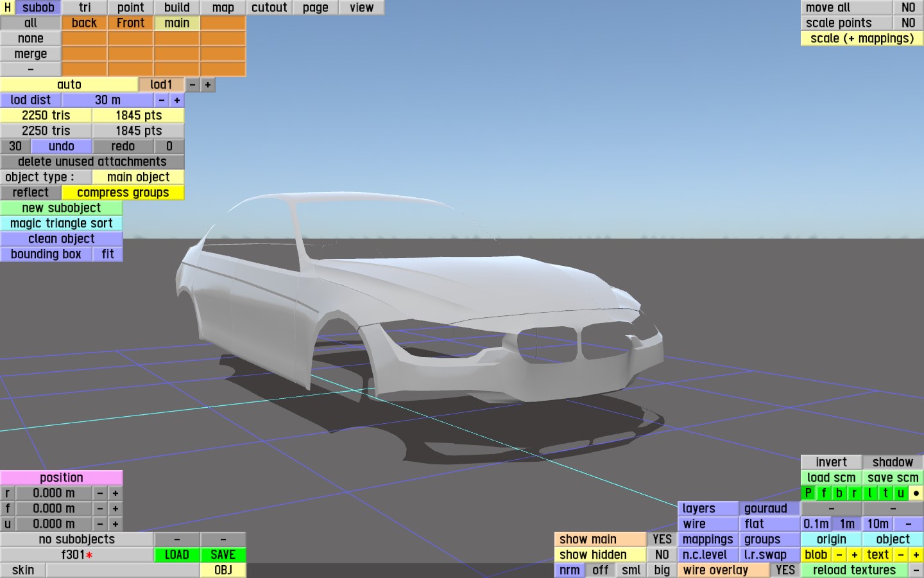Increase the f position value
The width and height of the screenshot is (924, 578).
pos(116,509)
